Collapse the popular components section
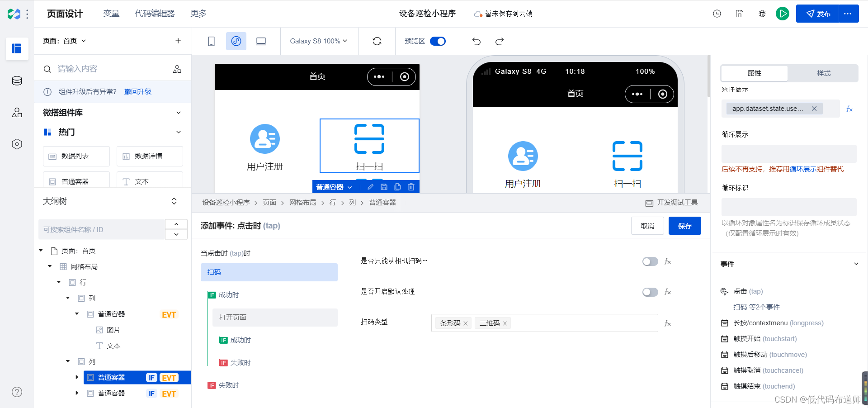868x408 pixels. (179, 132)
